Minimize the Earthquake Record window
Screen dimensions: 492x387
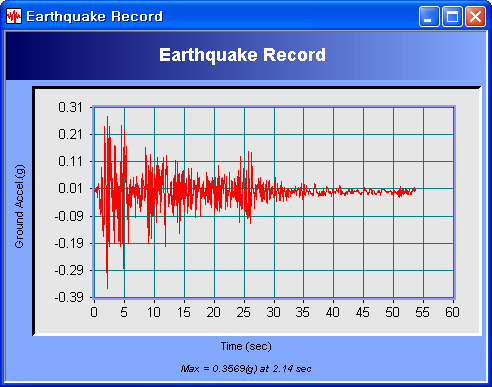click(x=429, y=16)
